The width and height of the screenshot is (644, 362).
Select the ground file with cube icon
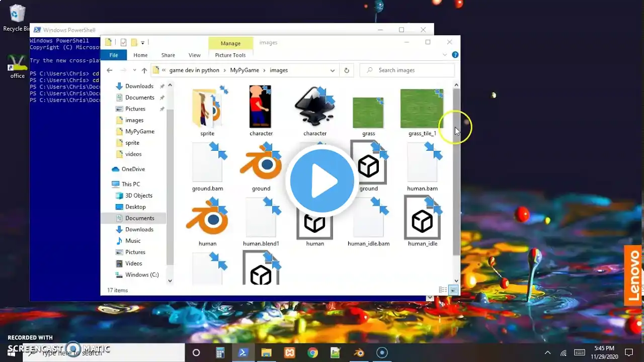369,167
